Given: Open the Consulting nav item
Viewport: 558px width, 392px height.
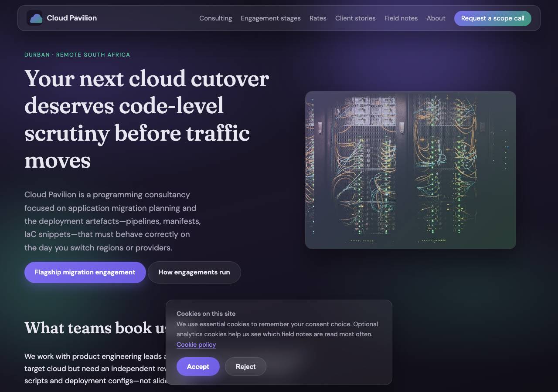Looking at the screenshot, I should 215,18.
